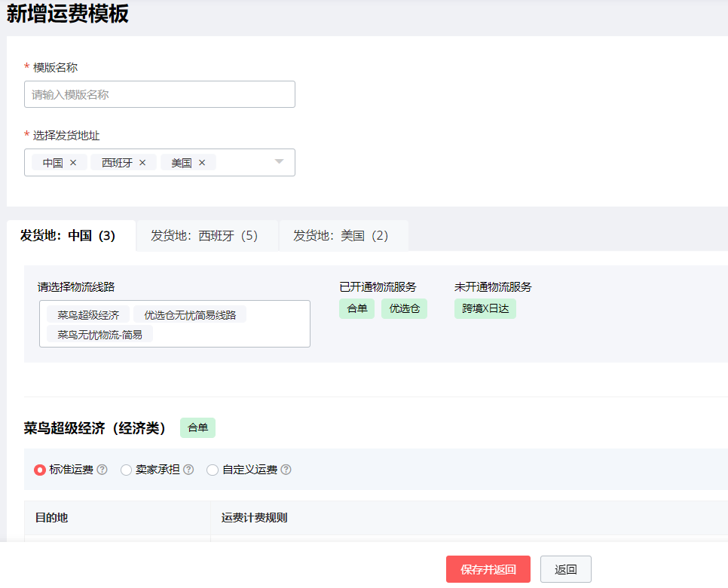This screenshot has width=728, height=588.
Task: Click the 跨境X日达 unopened service tag
Action: point(485,308)
